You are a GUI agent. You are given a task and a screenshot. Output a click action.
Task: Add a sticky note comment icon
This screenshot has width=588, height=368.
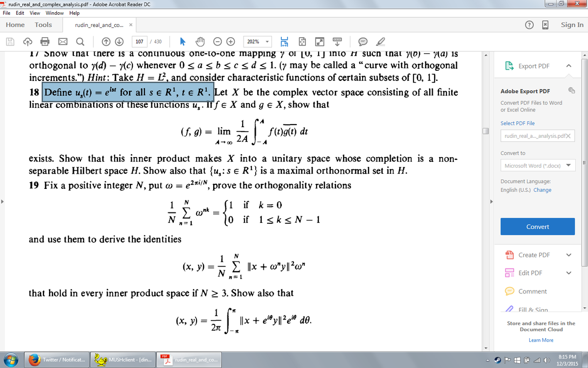pos(364,42)
